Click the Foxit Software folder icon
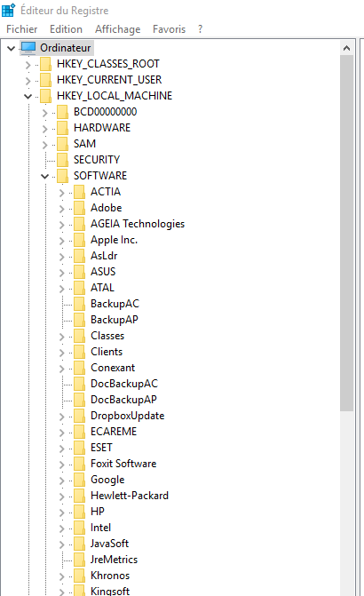The height and width of the screenshot is (596, 364). pyautogui.click(x=79, y=464)
